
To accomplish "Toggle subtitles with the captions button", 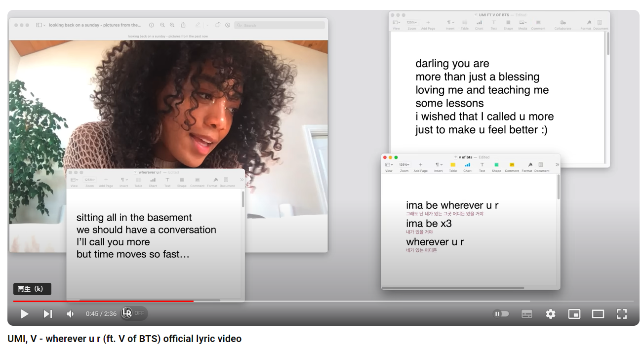I will click(x=527, y=314).
